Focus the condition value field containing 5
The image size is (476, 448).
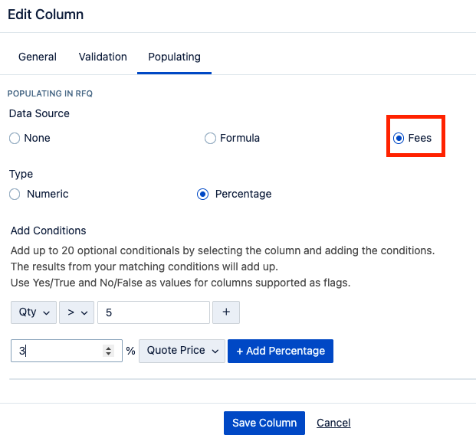coord(153,312)
